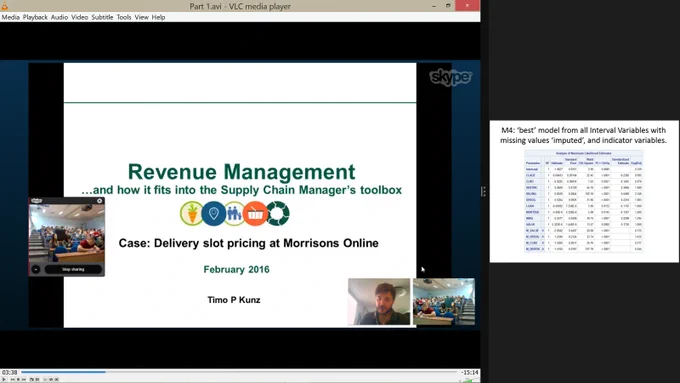Screen dimensions: 680x383
Task: Click the gear icon on Skype sharing overlay
Action: click(99, 200)
